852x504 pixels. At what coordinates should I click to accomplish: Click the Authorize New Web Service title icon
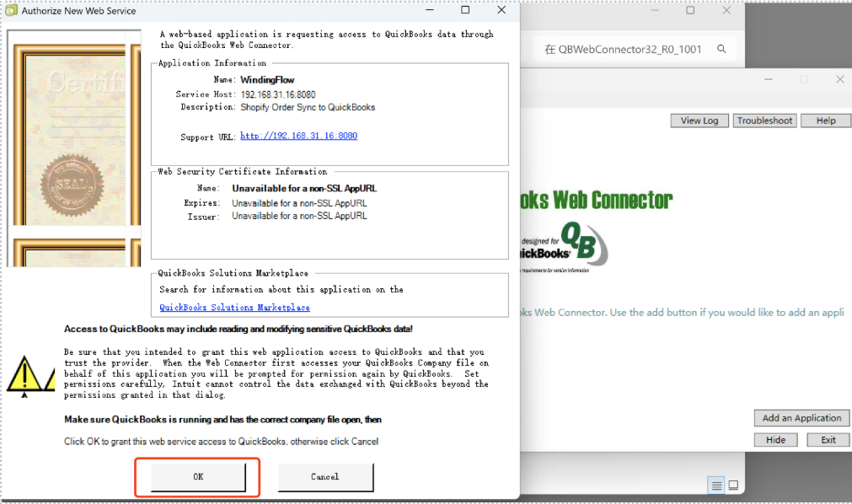pyautogui.click(x=11, y=10)
